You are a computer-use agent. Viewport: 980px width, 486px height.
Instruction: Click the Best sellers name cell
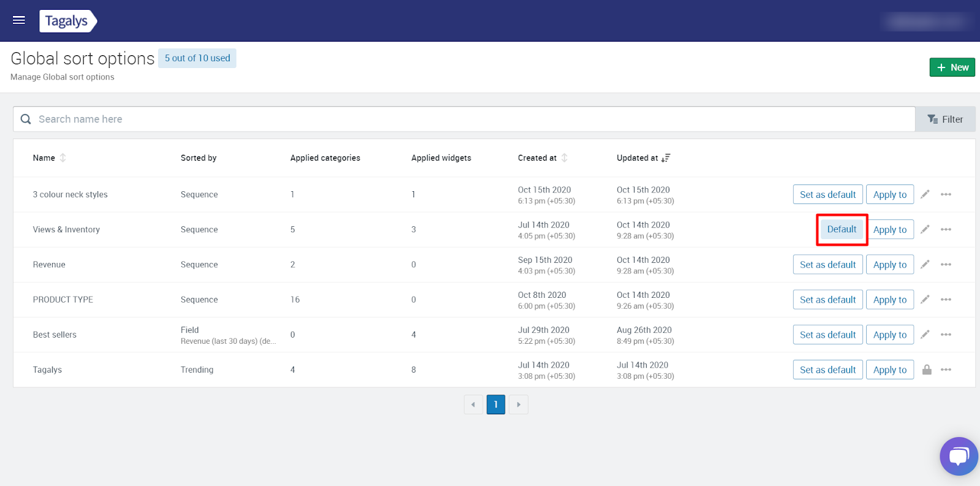click(x=55, y=335)
